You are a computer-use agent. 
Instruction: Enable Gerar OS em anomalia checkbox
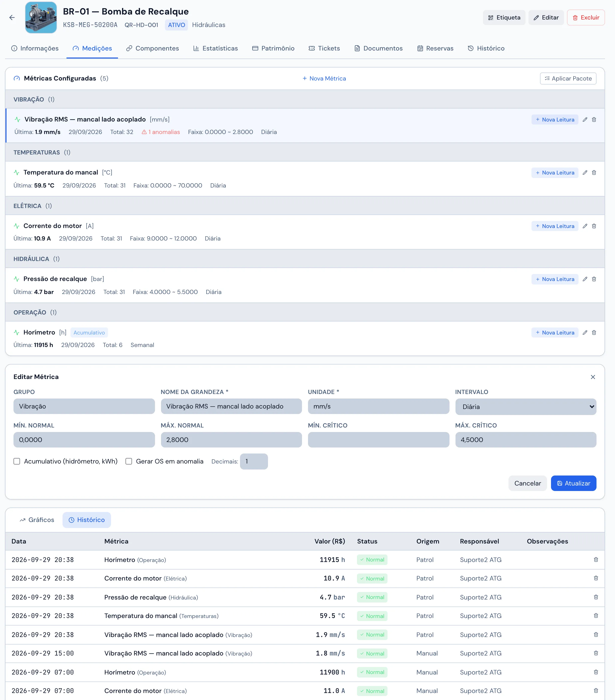click(129, 461)
